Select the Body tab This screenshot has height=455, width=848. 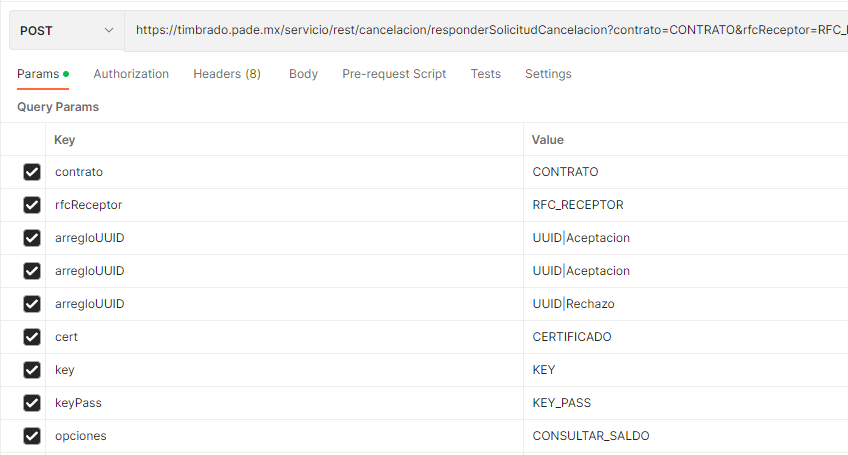pyautogui.click(x=303, y=74)
